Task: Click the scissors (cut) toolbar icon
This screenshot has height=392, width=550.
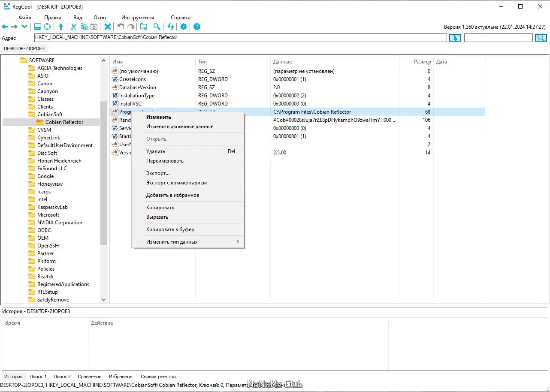Action: [x=73, y=27]
